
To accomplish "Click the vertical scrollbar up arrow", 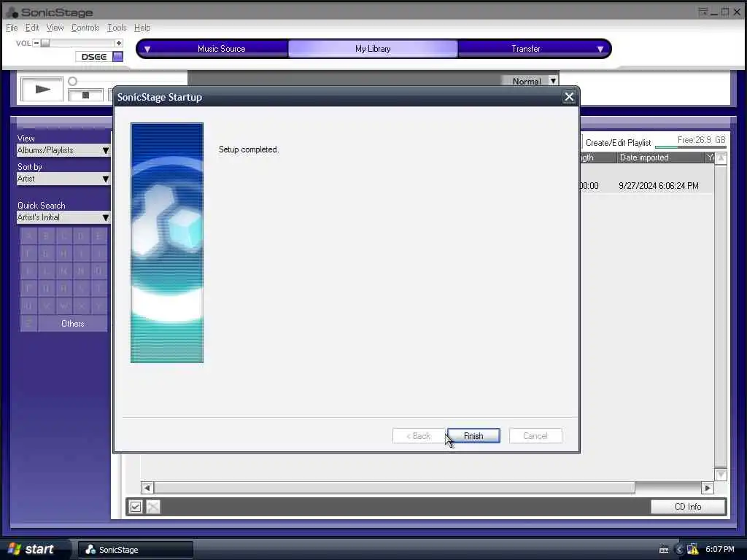I will [721, 158].
